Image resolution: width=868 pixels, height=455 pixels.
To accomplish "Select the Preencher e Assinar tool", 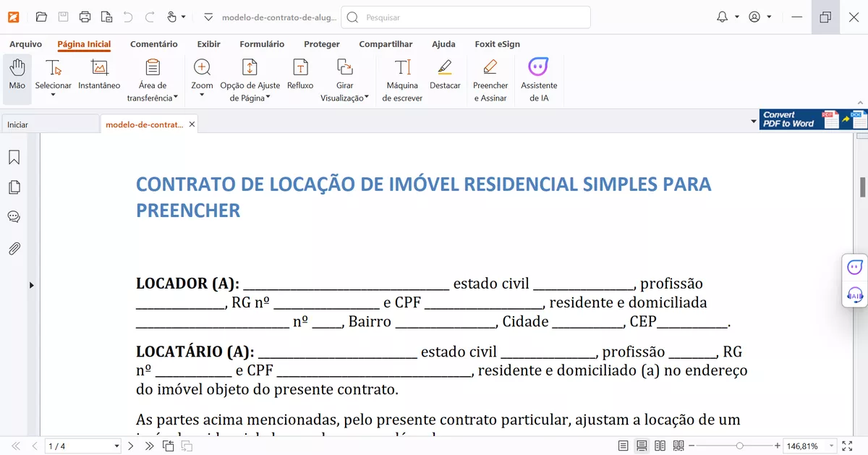I will [x=490, y=78].
